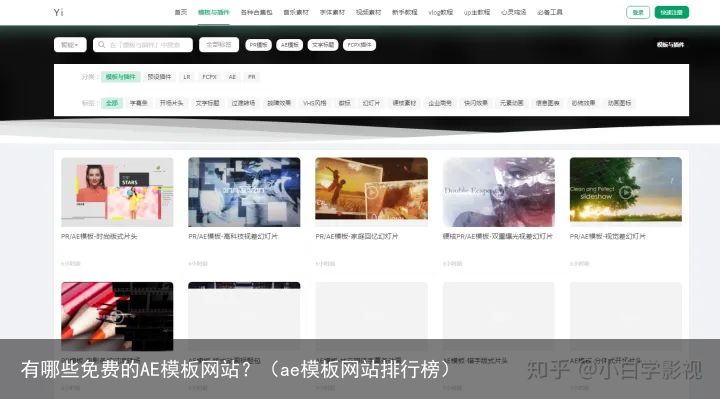Open the vlog教程 navigation tab
The width and height of the screenshot is (720, 399).
pos(441,12)
